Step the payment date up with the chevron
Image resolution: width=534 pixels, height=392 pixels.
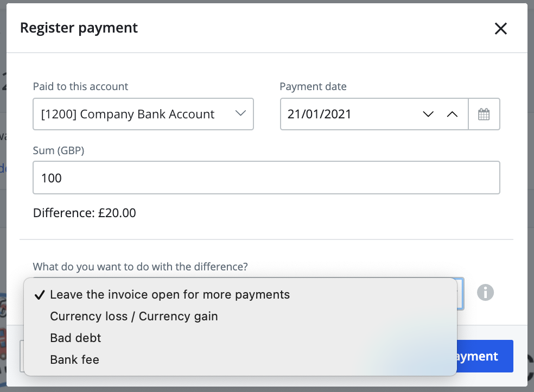click(x=452, y=114)
